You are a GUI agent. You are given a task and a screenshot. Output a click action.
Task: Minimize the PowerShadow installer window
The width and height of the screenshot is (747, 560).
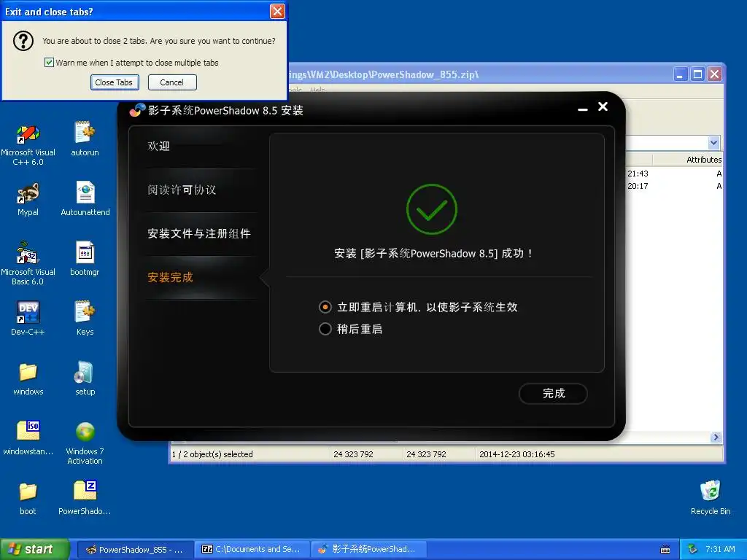[x=583, y=109]
